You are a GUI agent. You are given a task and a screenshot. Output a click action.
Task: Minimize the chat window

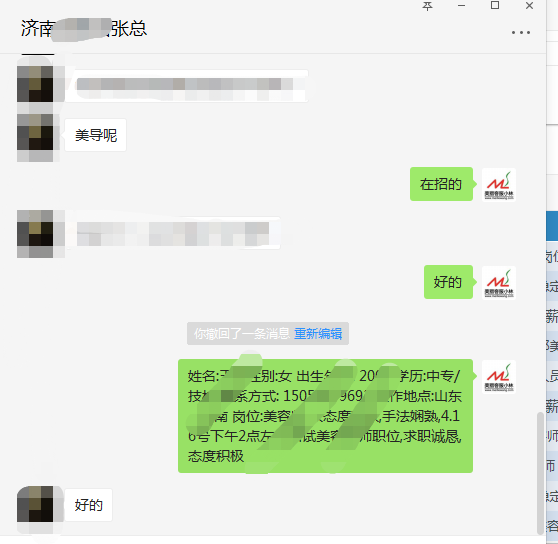[461, 6]
